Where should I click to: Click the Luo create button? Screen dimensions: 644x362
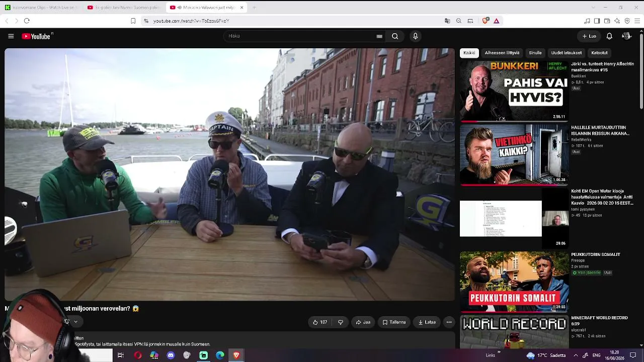[589, 36]
